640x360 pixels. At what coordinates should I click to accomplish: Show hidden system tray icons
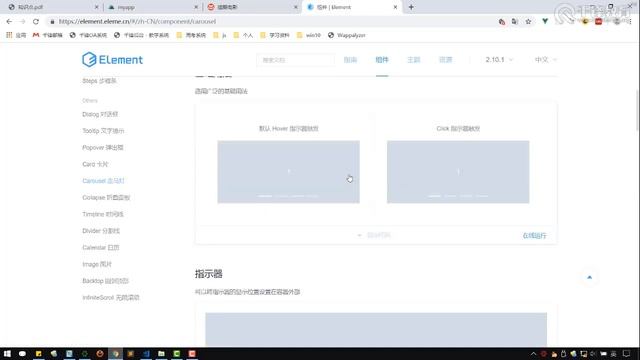tap(533, 353)
